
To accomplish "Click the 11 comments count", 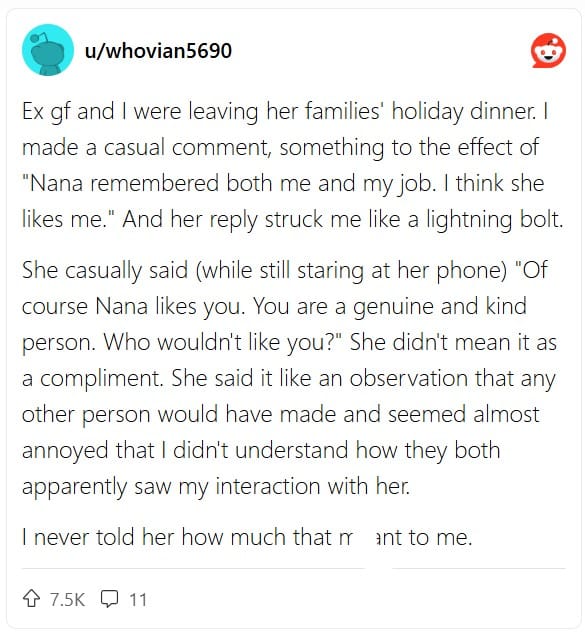I will (x=138, y=600).
